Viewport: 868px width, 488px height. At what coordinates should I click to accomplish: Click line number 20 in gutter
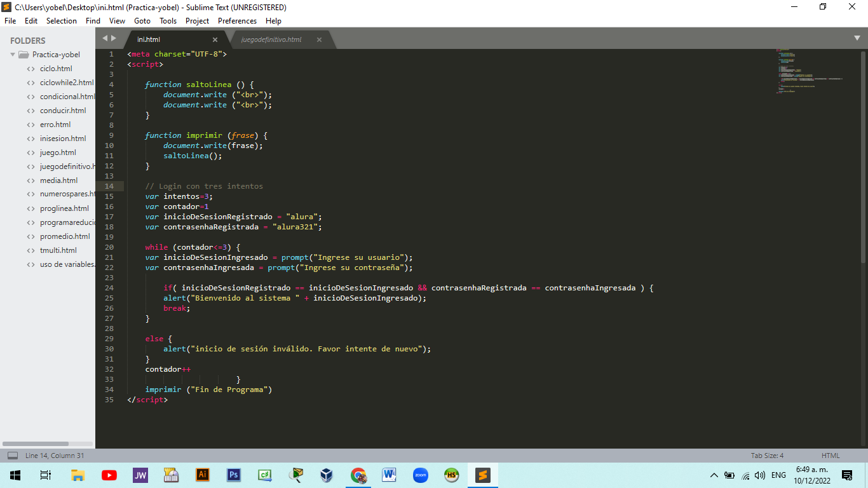click(111, 247)
